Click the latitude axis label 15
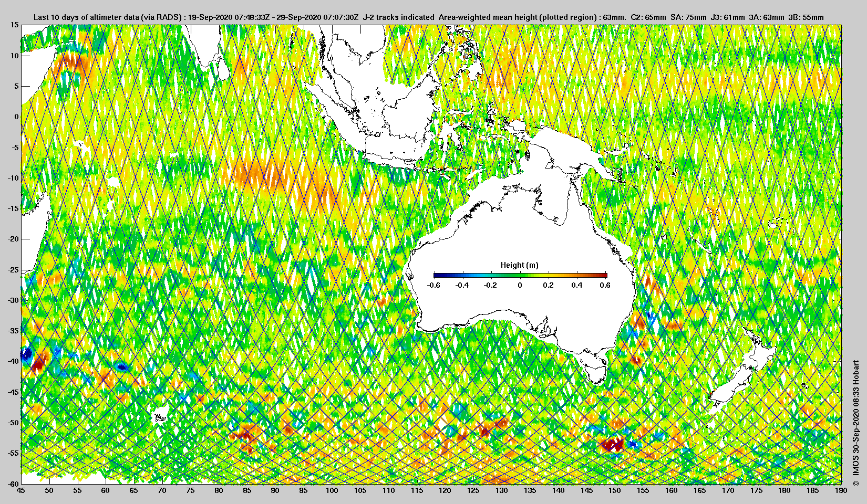Screen dimensions: 867x504 pos(14,25)
